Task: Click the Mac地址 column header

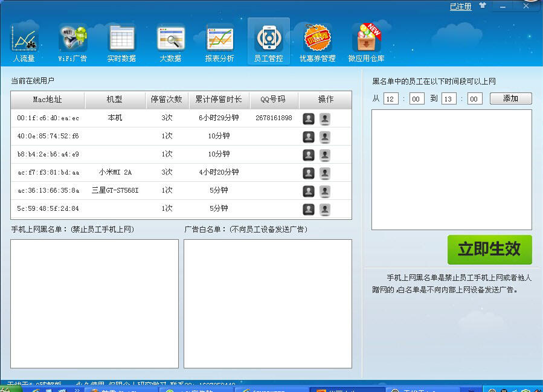Action: 48,100
